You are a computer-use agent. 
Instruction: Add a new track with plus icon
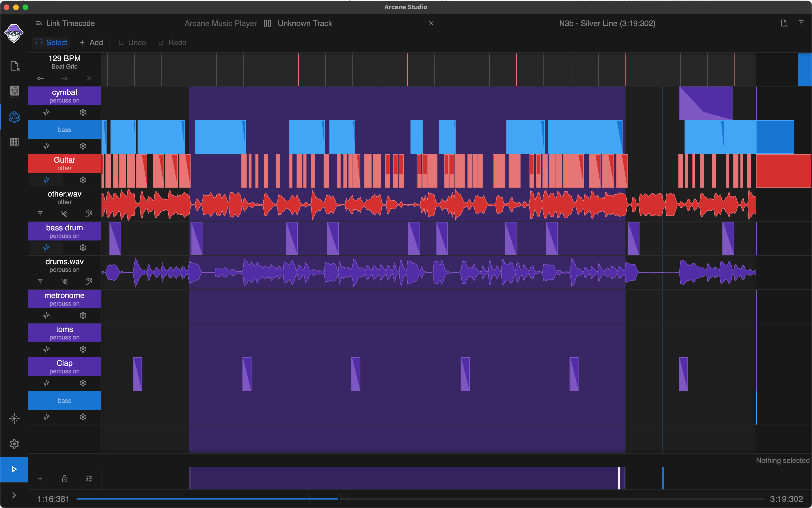(x=40, y=479)
